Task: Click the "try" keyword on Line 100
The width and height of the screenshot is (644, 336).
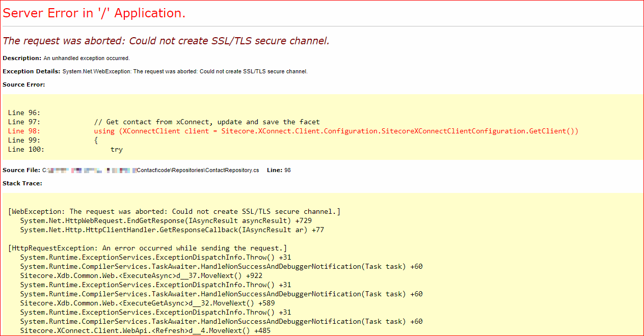Action: click(x=116, y=149)
